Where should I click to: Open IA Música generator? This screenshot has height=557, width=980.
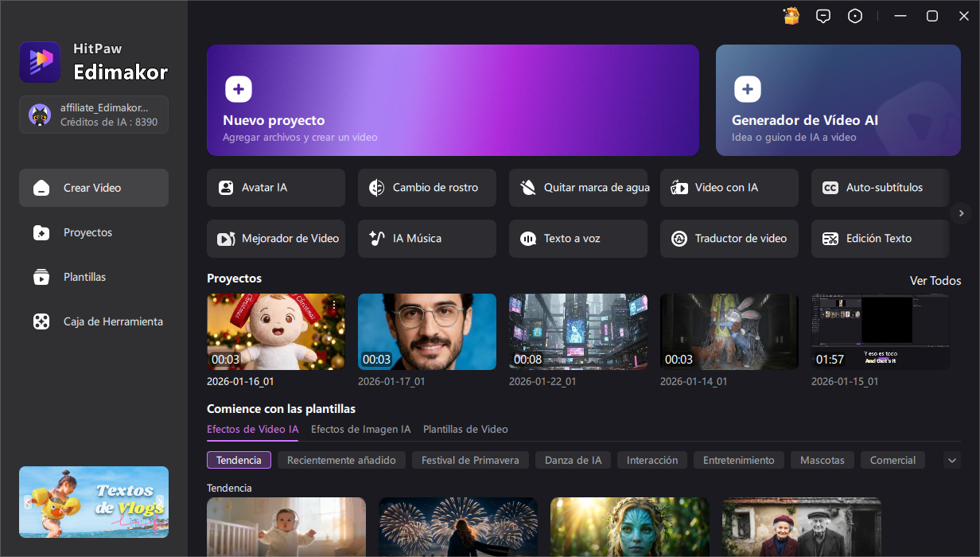point(426,238)
